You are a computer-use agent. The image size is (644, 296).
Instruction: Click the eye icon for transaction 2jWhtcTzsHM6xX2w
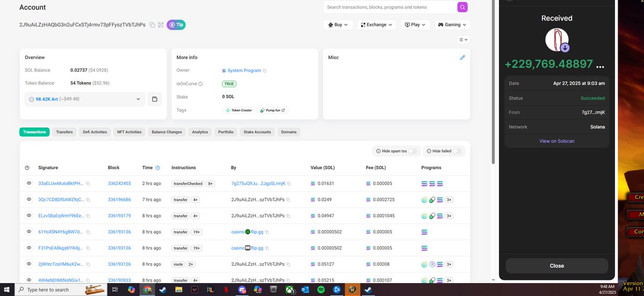pyautogui.click(x=30, y=264)
